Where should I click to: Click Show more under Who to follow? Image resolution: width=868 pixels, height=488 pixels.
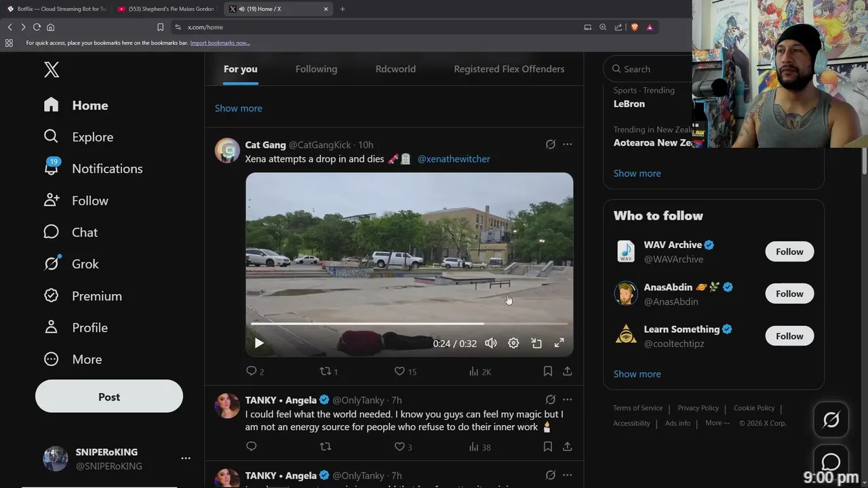coord(637,374)
